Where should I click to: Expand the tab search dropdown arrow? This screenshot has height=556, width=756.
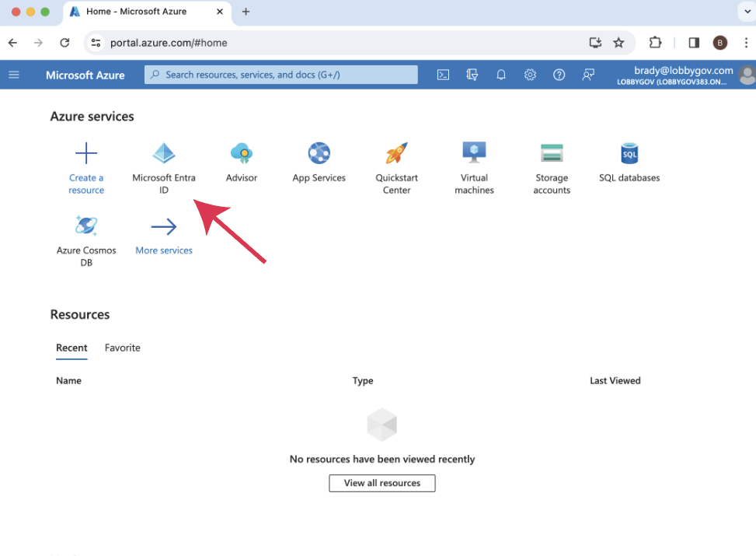(x=747, y=12)
